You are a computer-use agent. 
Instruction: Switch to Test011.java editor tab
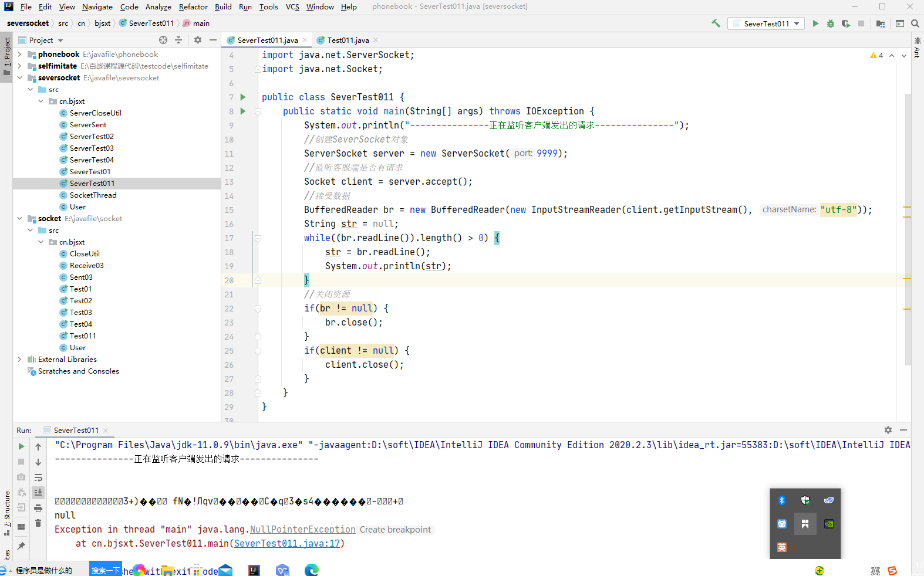click(x=348, y=40)
